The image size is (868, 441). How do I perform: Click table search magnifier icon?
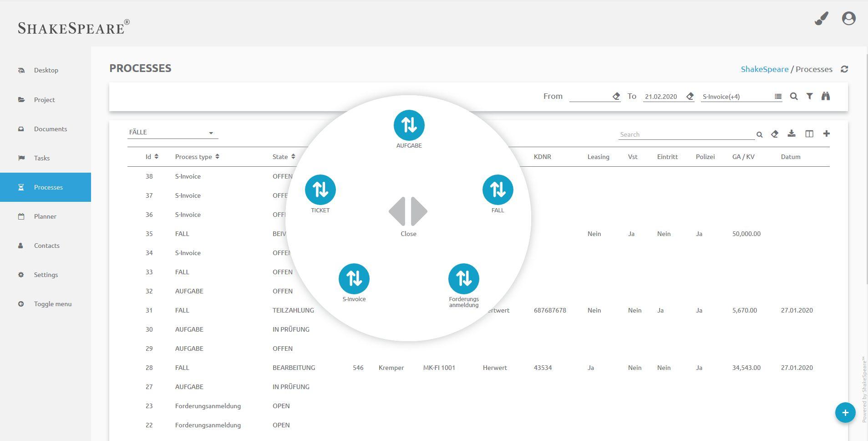point(759,134)
